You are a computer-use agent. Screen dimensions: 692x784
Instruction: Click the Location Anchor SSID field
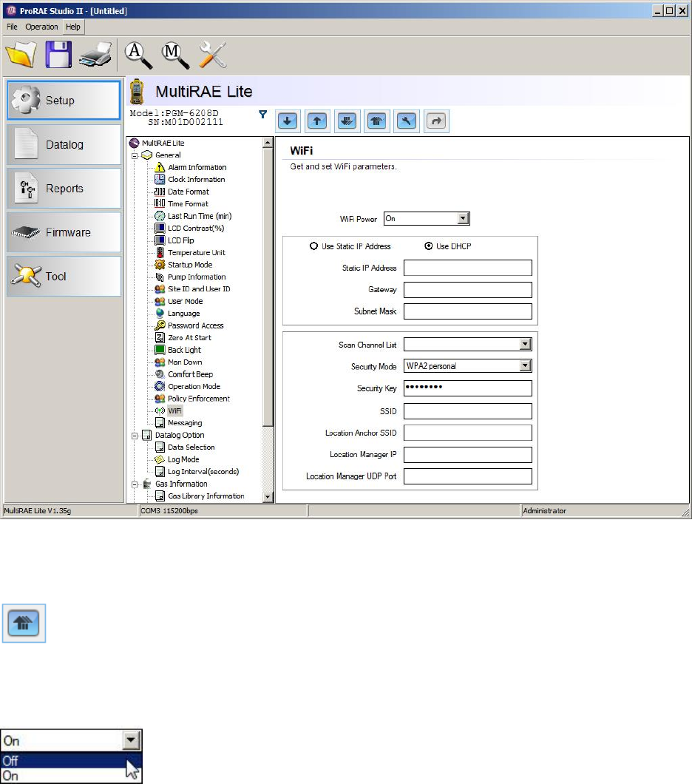pyautogui.click(x=468, y=433)
